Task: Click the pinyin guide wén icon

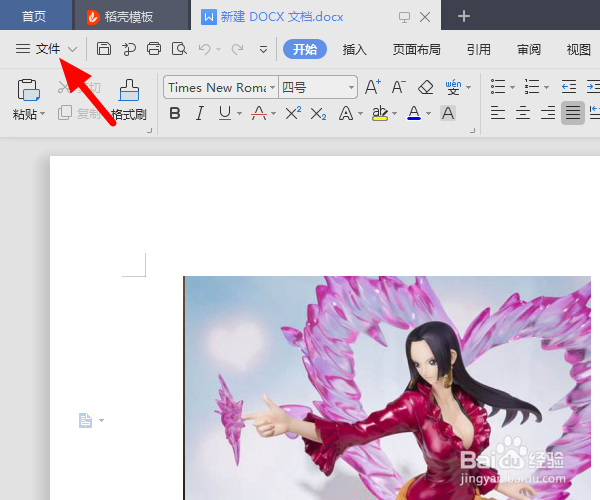Action: coord(453,87)
